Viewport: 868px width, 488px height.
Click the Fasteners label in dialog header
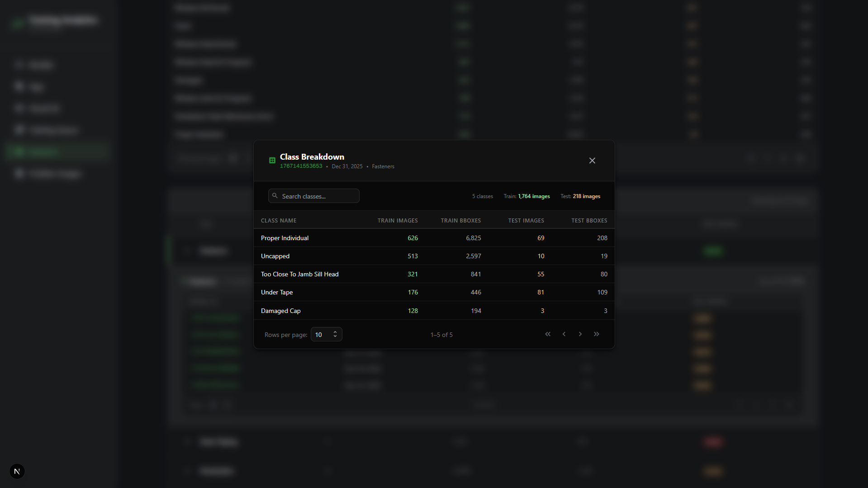click(383, 166)
